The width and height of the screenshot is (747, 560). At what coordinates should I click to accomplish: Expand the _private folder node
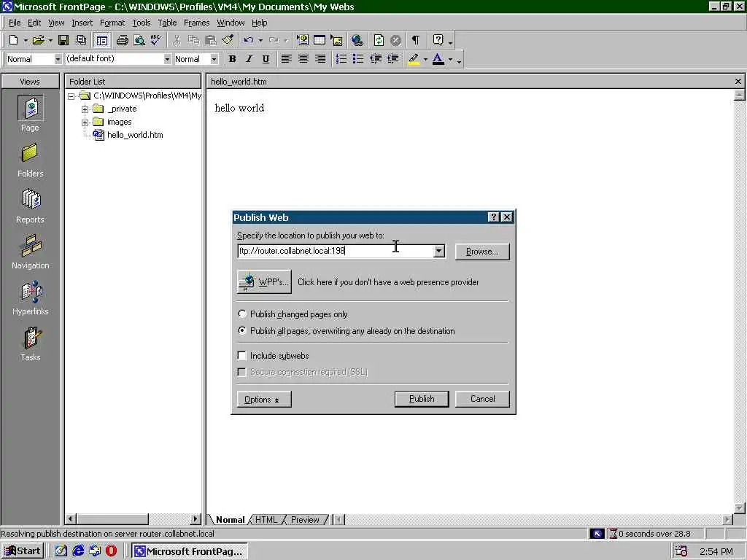(x=85, y=109)
